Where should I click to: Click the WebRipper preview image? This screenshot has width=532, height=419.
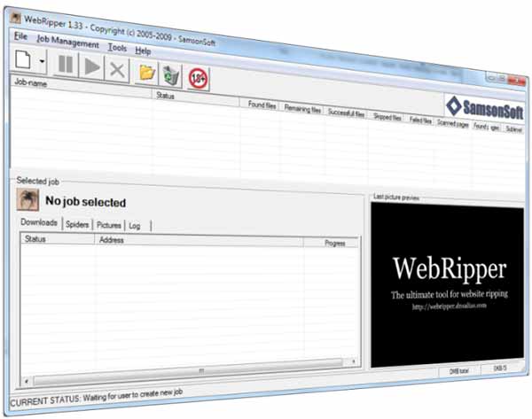point(447,284)
